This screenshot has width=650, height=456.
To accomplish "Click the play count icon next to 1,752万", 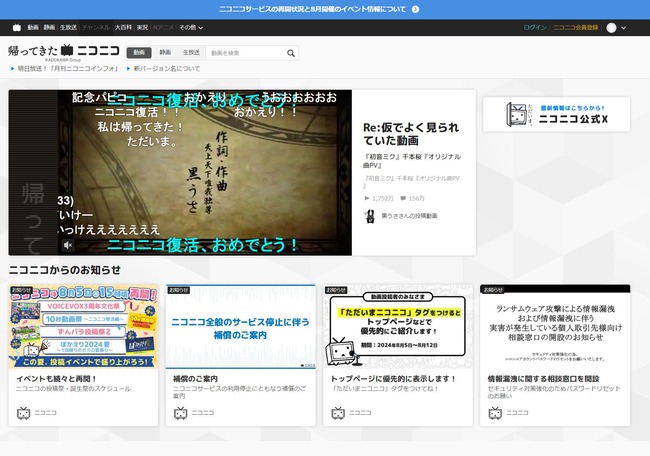I will coord(366,198).
